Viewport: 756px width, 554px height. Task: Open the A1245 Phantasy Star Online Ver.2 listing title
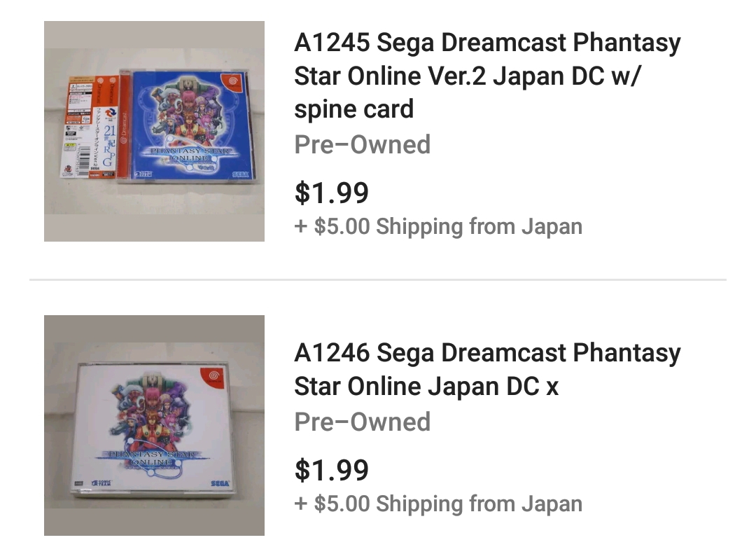[487, 75]
